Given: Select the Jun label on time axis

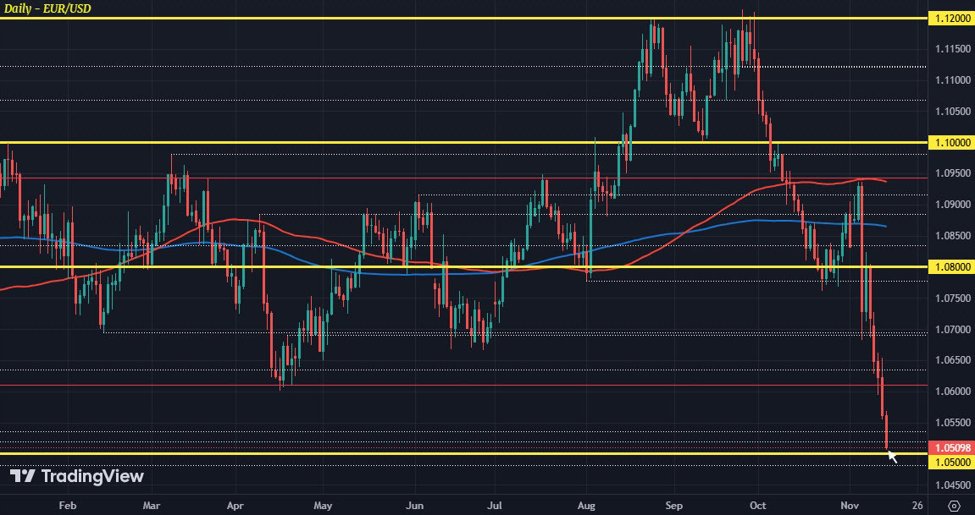Looking at the screenshot, I should pos(414,505).
